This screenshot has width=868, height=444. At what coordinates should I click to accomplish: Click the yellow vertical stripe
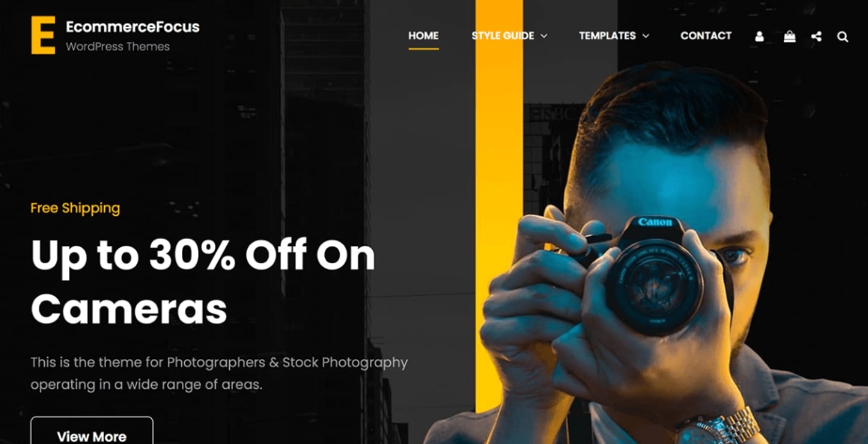[499, 206]
